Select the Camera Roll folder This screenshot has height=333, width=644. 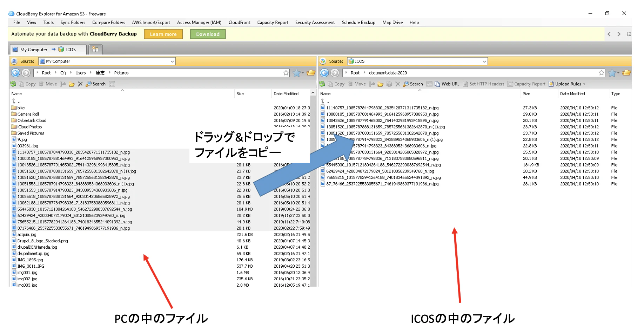[28, 114]
